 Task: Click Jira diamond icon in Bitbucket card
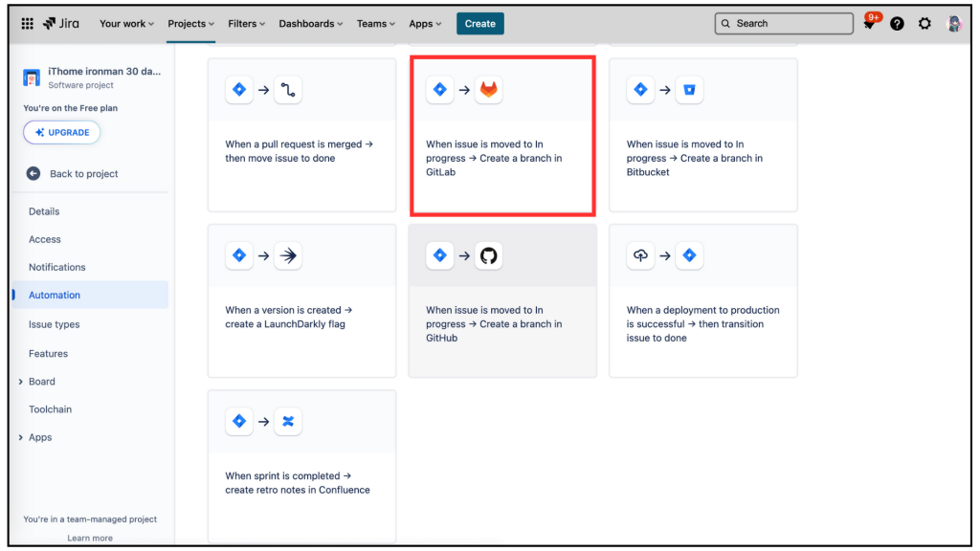(640, 89)
